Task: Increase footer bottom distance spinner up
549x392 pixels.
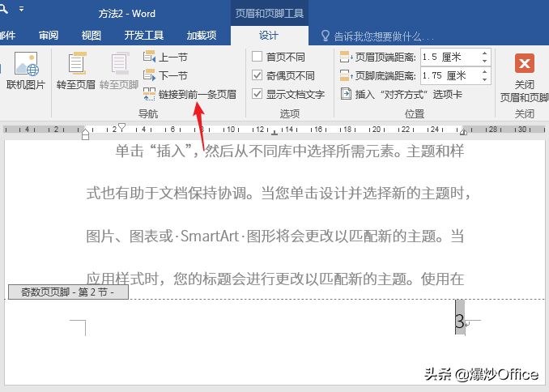Action: [x=484, y=72]
